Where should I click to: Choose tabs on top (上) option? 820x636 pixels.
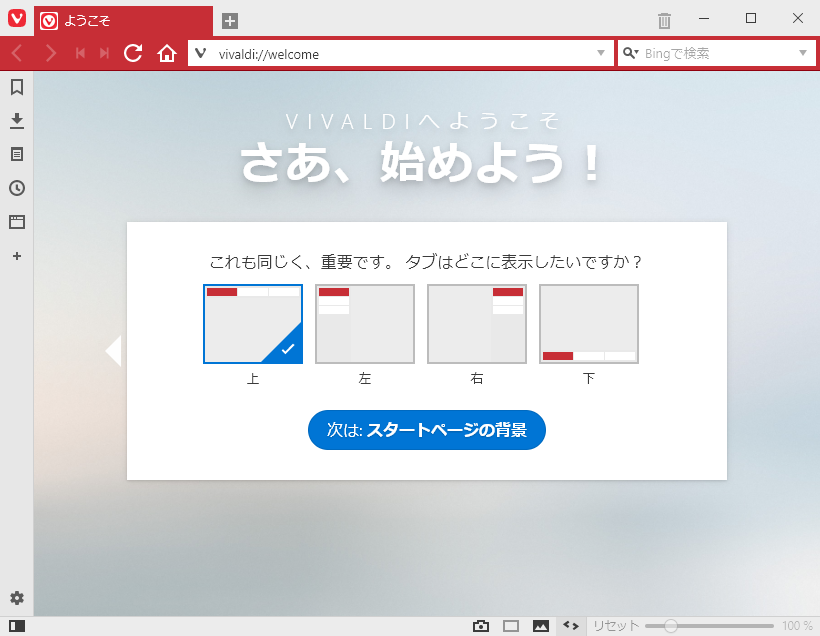coord(253,324)
